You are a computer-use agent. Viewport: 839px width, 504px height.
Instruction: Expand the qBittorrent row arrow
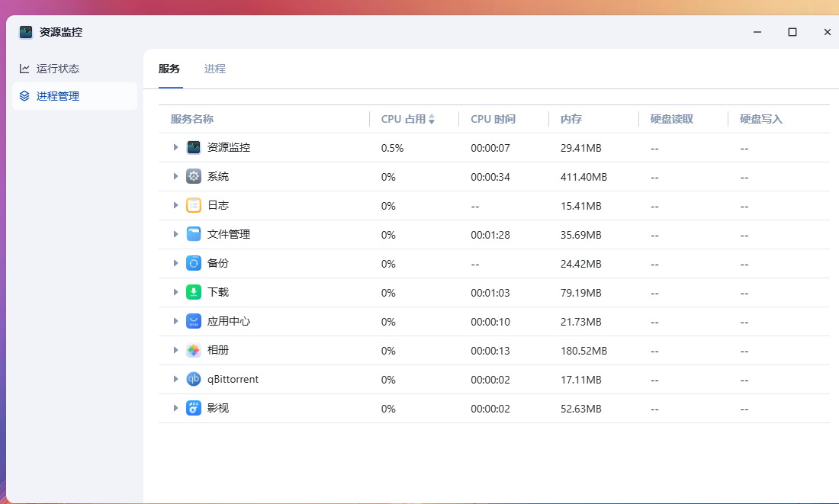click(x=176, y=379)
